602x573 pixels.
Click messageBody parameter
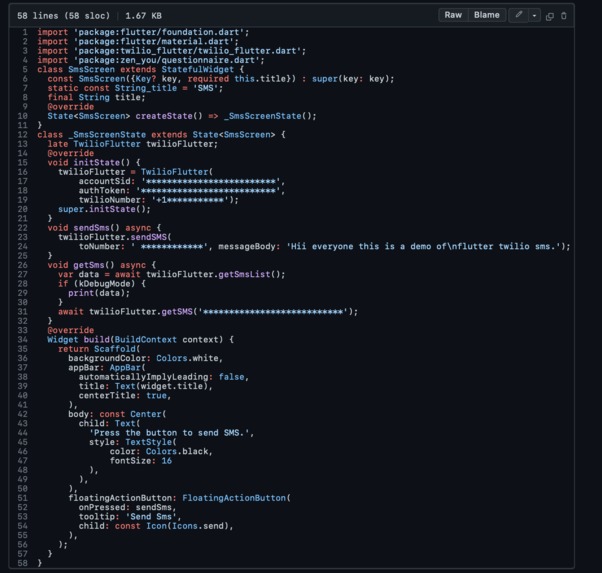tap(249, 247)
